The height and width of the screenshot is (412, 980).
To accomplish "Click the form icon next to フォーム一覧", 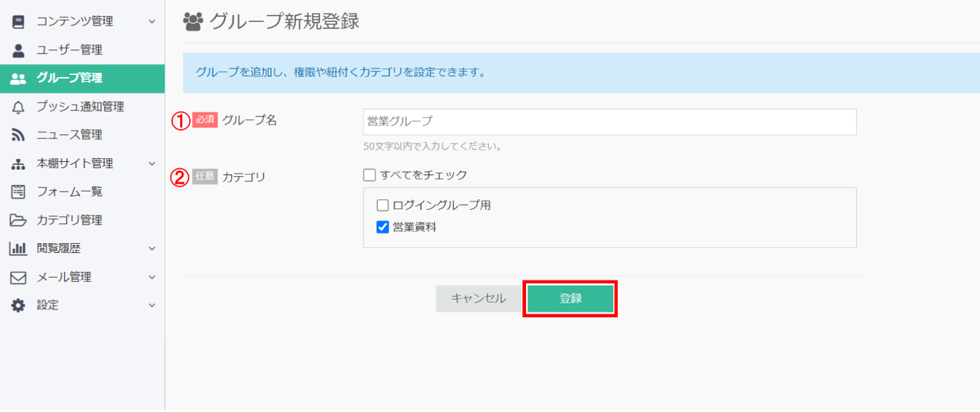I will click(18, 192).
